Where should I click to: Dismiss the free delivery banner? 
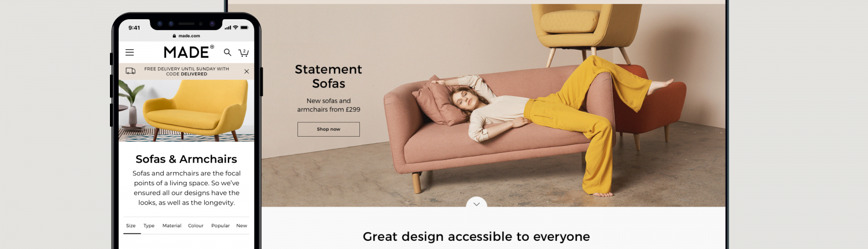click(247, 71)
